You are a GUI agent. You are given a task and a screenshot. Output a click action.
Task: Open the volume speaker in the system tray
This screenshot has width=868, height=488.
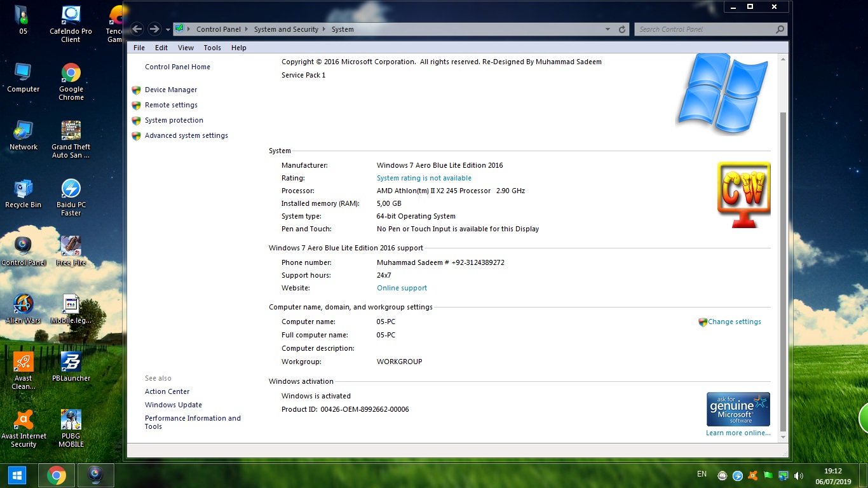tap(798, 475)
